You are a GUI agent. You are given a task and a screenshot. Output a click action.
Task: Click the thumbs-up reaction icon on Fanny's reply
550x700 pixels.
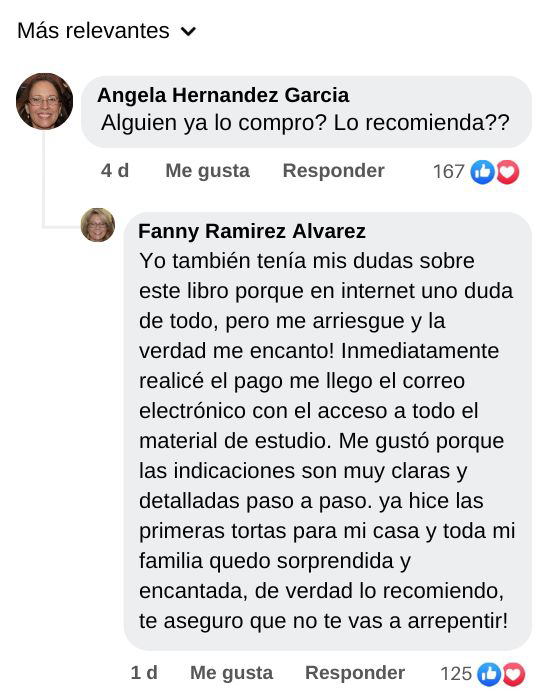(489, 674)
